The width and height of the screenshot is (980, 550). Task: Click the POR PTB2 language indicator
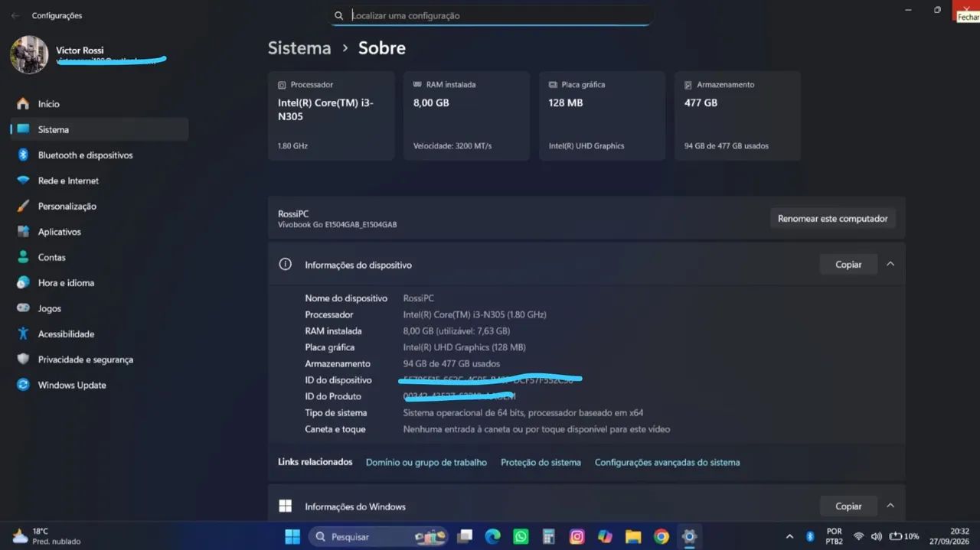[x=835, y=536]
